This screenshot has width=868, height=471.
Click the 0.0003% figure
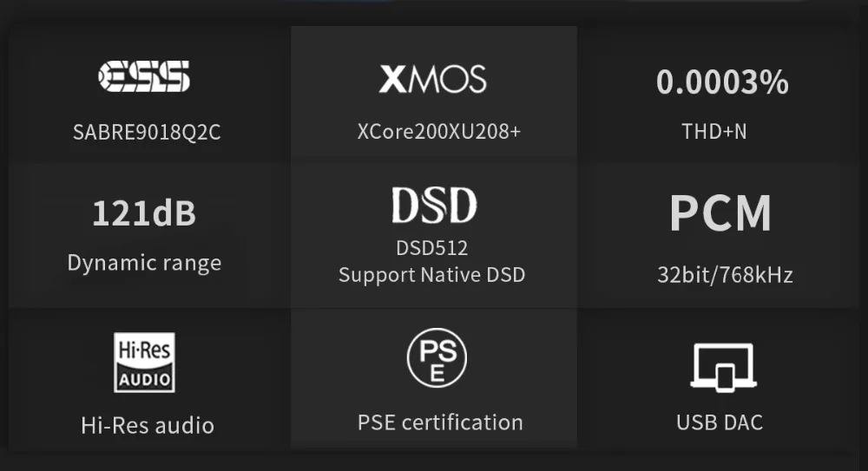point(722,82)
